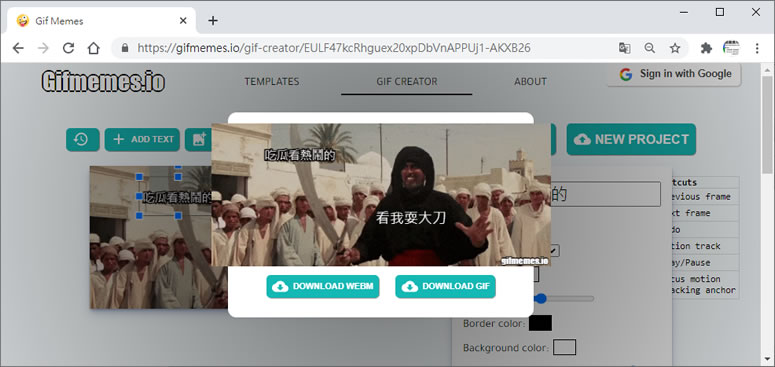Go to browser home page

point(93,48)
